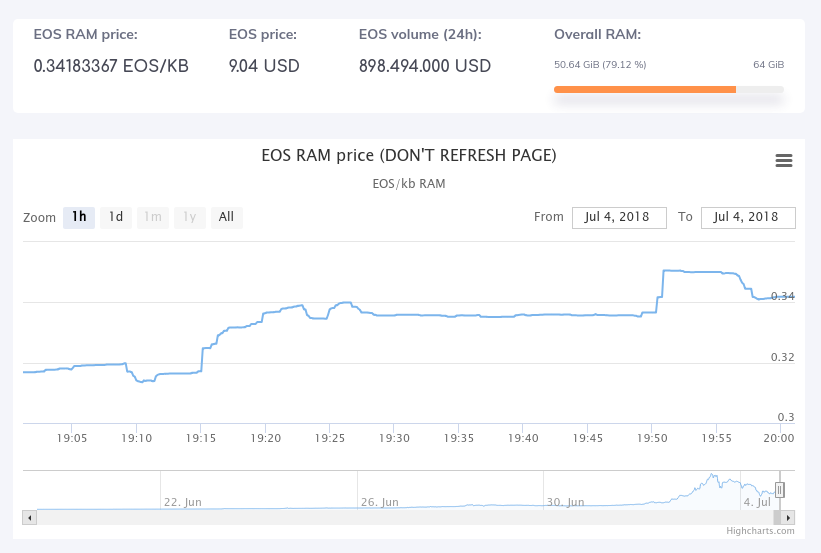Viewport: 821px width, 553px height.
Task: Select the 1m zoom range
Action: 153,217
